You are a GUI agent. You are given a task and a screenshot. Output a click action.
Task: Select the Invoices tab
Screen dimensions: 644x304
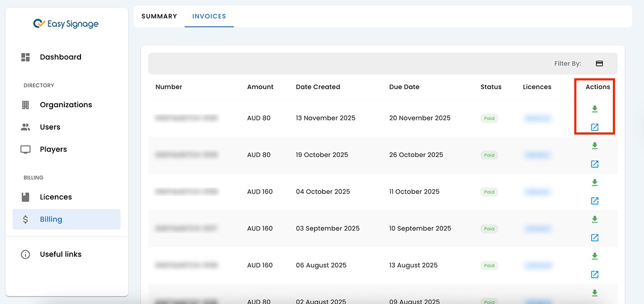(x=209, y=16)
